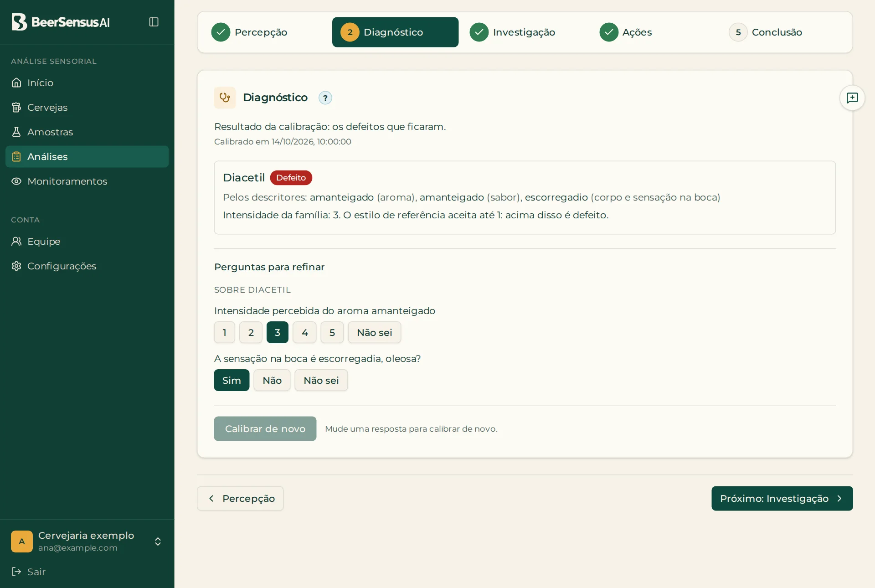Viewport: 875px width, 588px height.
Task: Select intensity 4 for aroma amanteigado
Action: click(304, 332)
